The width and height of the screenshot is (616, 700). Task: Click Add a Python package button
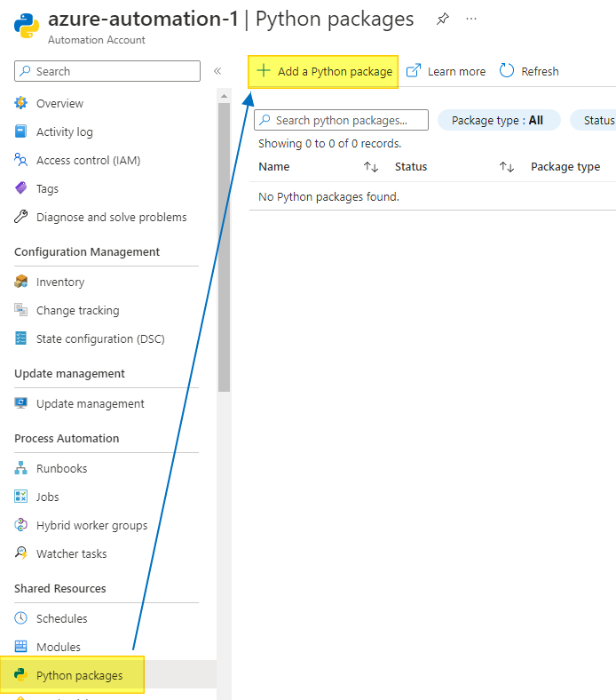coord(323,71)
